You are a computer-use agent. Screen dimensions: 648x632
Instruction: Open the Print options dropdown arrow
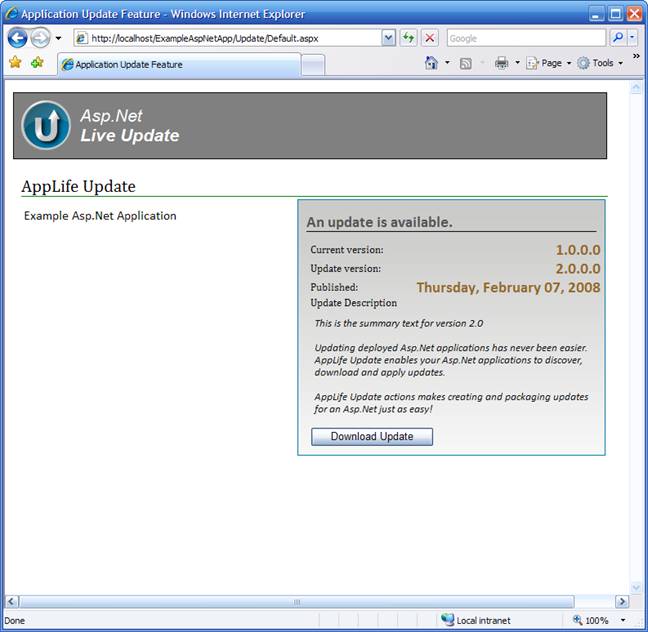(x=517, y=63)
